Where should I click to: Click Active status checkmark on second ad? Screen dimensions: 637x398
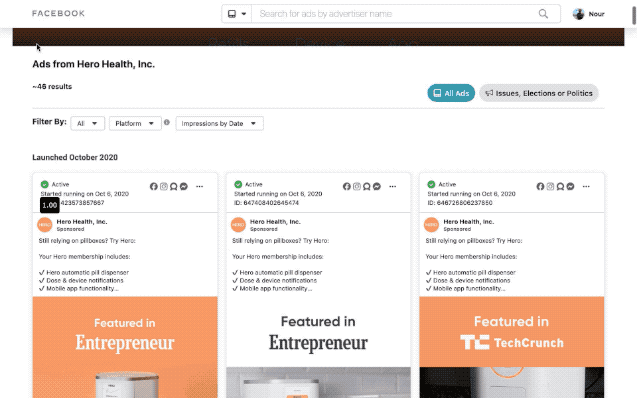(238, 184)
